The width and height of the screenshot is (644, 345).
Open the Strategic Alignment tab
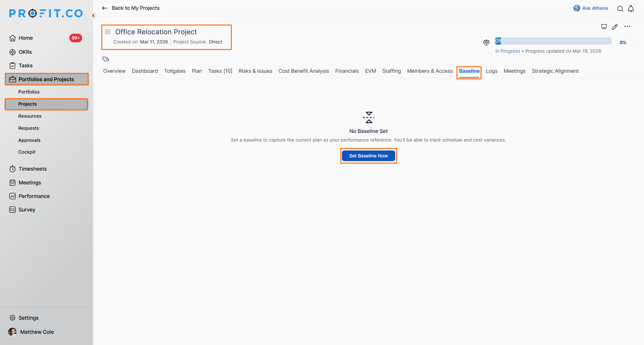pyautogui.click(x=555, y=71)
